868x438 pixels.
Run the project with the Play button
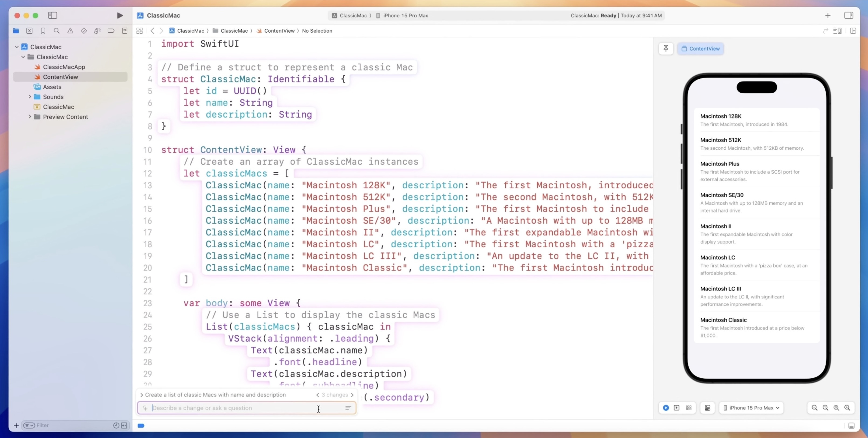click(x=120, y=16)
